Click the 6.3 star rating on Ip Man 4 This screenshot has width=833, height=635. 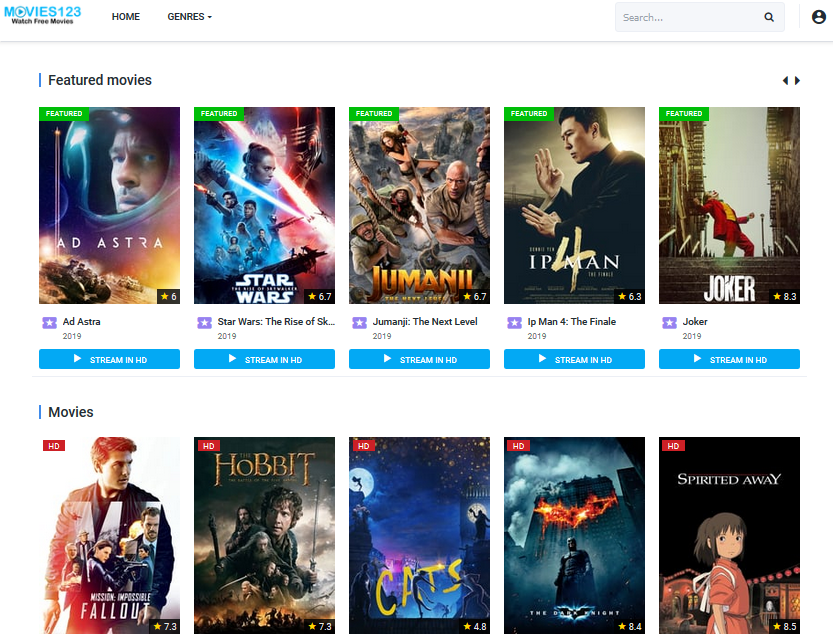pyautogui.click(x=630, y=297)
